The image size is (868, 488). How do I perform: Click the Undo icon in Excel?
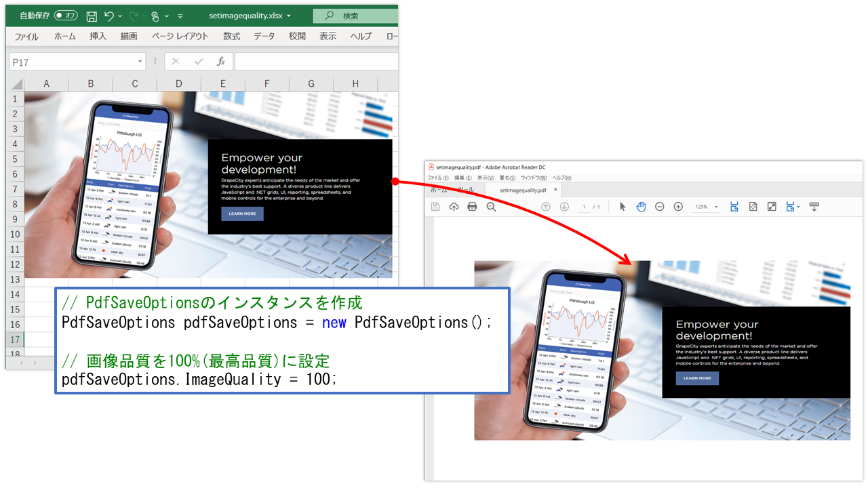point(109,16)
